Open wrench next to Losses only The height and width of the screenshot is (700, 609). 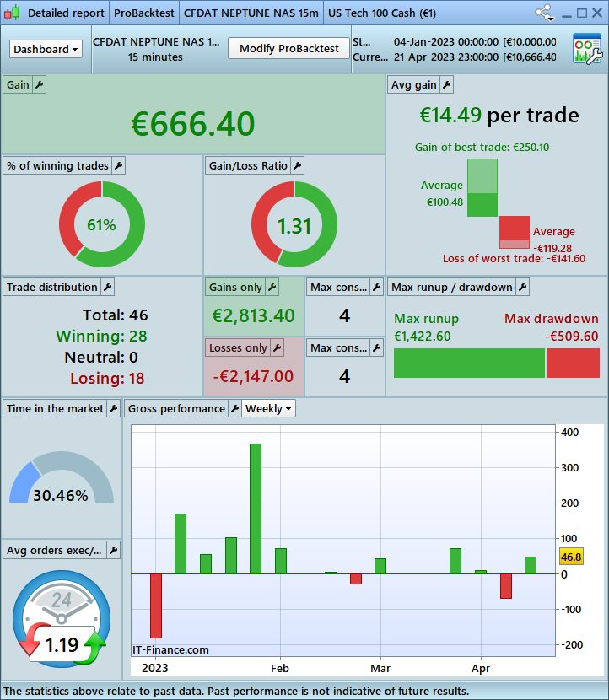click(x=278, y=347)
